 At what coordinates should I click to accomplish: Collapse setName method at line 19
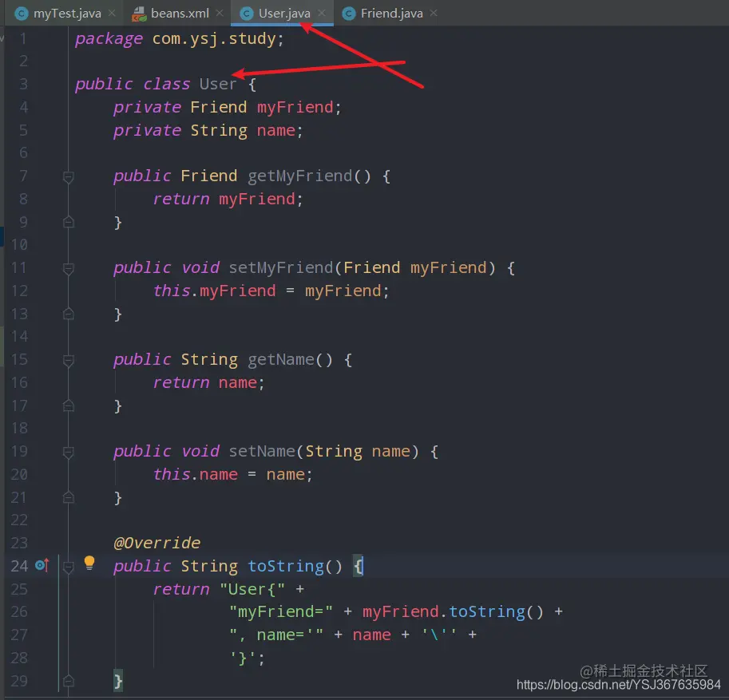(x=69, y=452)
